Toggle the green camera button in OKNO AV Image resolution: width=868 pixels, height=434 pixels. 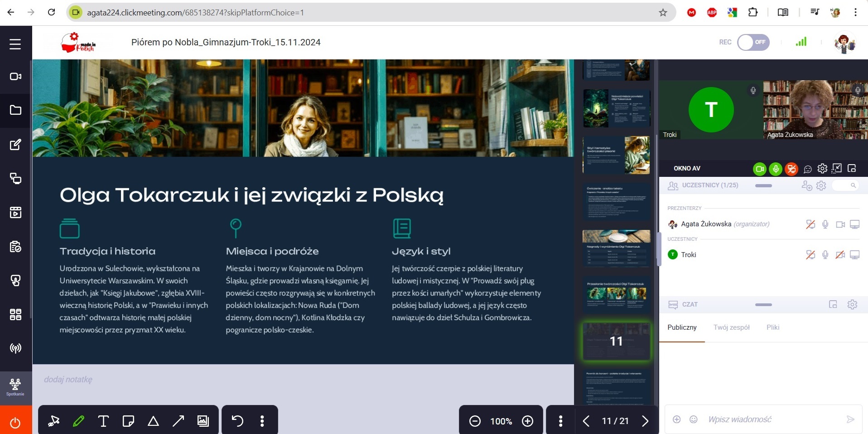pyautogui.click(x=760, y=169)
